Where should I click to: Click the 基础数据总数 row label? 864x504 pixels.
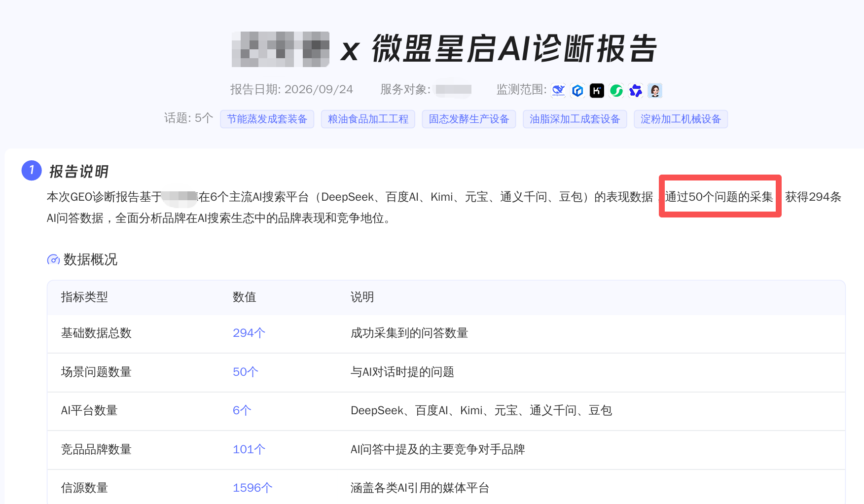96,333
